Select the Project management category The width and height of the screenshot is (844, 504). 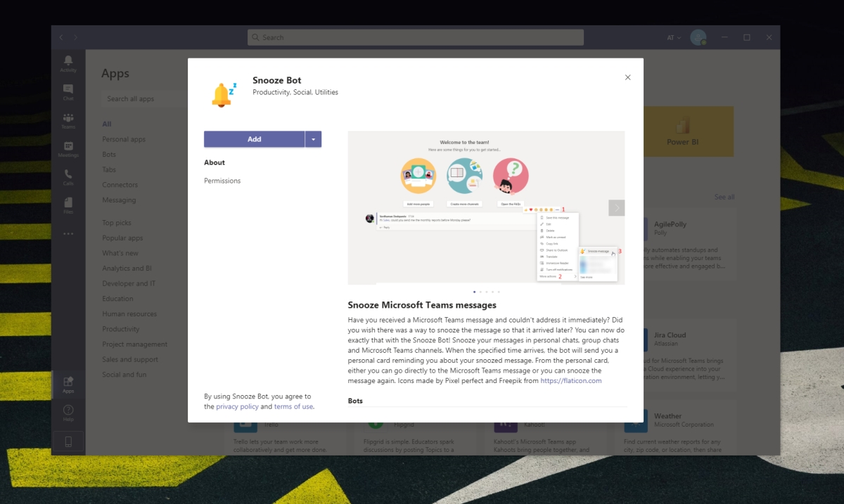tap(135, 344)
